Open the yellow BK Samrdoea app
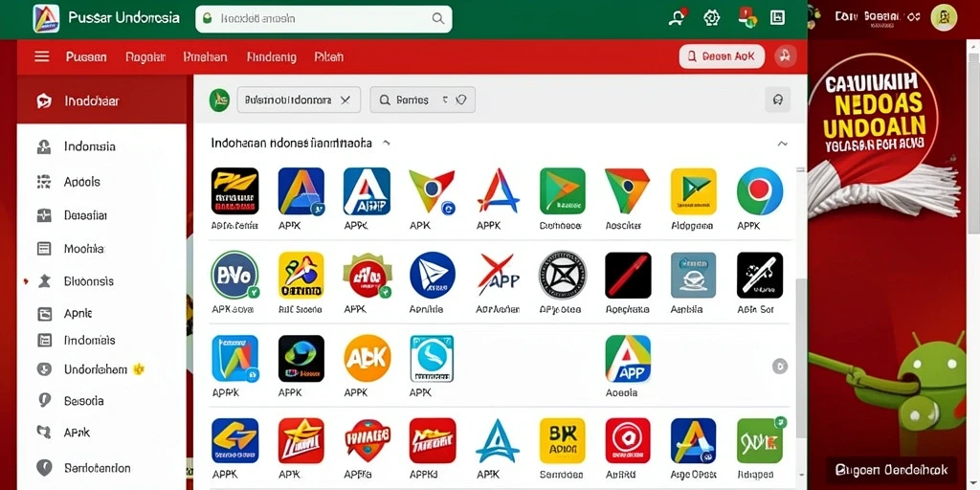The width and height of the screenshot is (980, 490). [563, 440]
